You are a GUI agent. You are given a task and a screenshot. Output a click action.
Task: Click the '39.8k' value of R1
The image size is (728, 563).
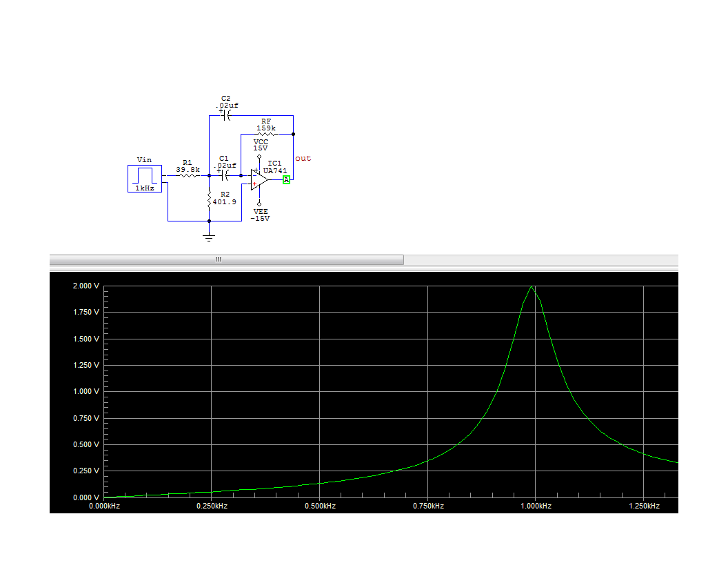tap(188, 170)
